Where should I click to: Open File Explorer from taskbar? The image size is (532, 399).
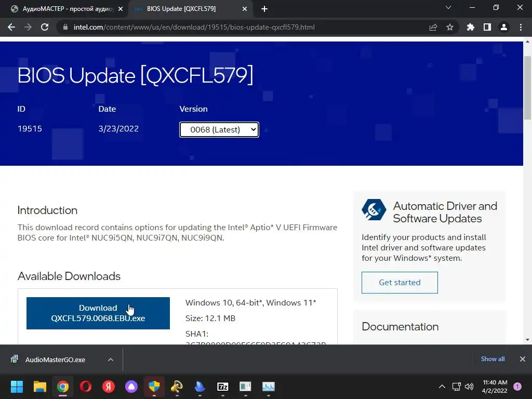point(39,387)
